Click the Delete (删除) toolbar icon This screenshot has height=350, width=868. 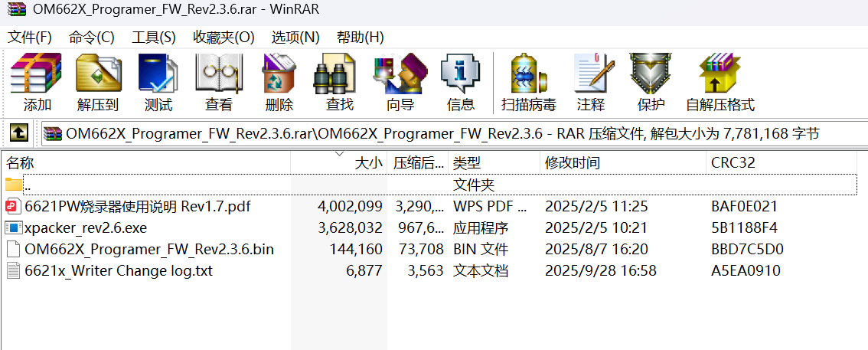point(279,82)
